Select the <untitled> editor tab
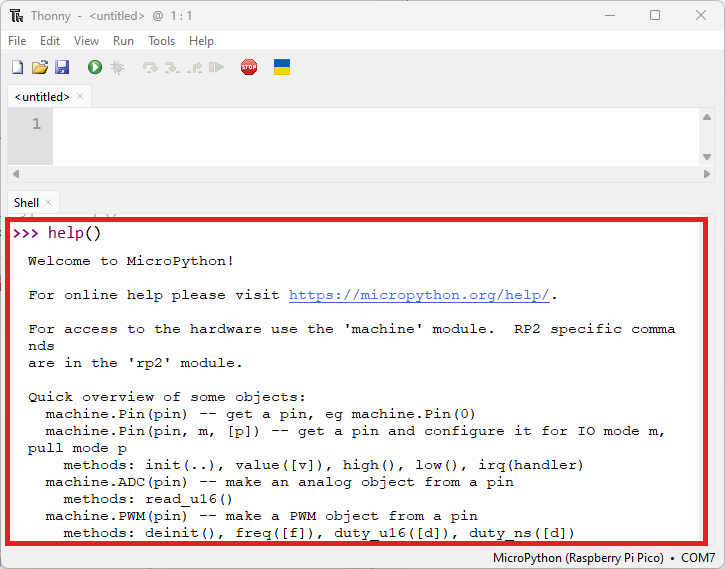725x569 pixels. (x=42, y=97)
